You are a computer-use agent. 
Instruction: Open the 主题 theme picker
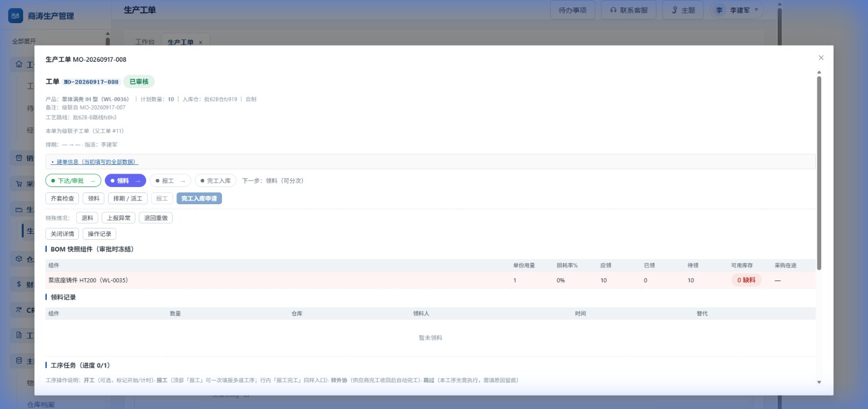click(x=684, y=10)
